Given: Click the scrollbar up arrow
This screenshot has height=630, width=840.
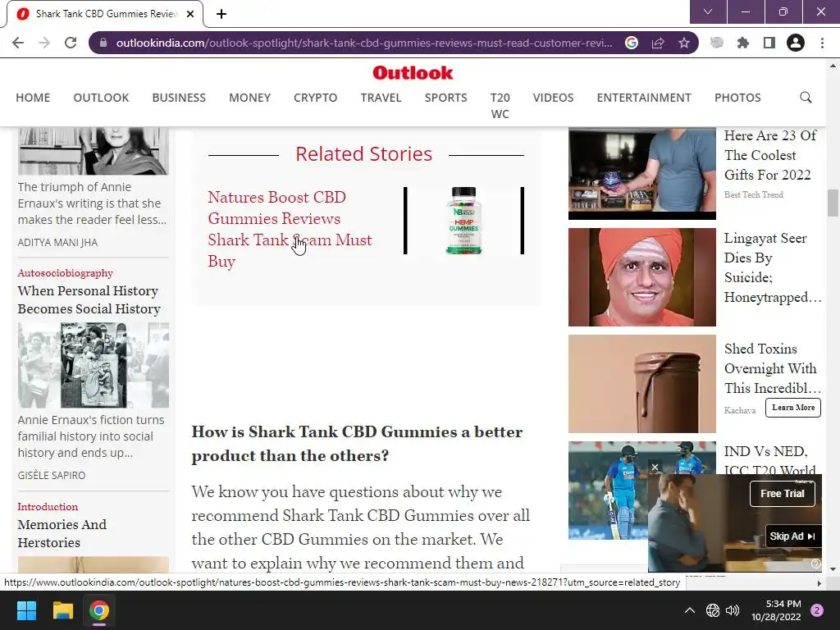Looking at the screenshot, I should click(833, 66).
